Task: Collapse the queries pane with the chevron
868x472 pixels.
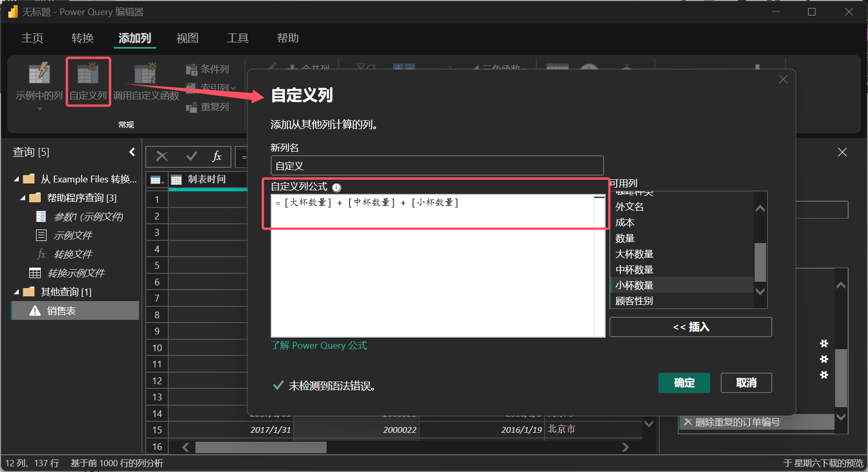Action: point(132,152)
